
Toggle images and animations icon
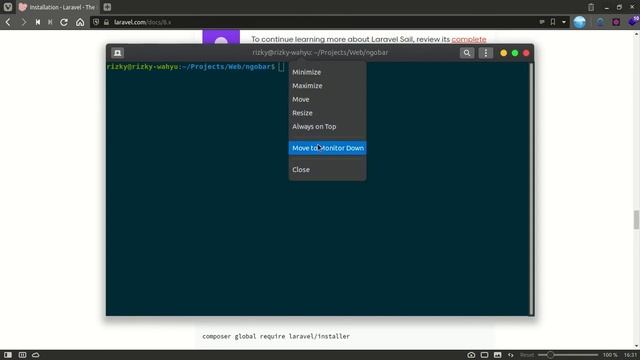click(x=497, y=355)
